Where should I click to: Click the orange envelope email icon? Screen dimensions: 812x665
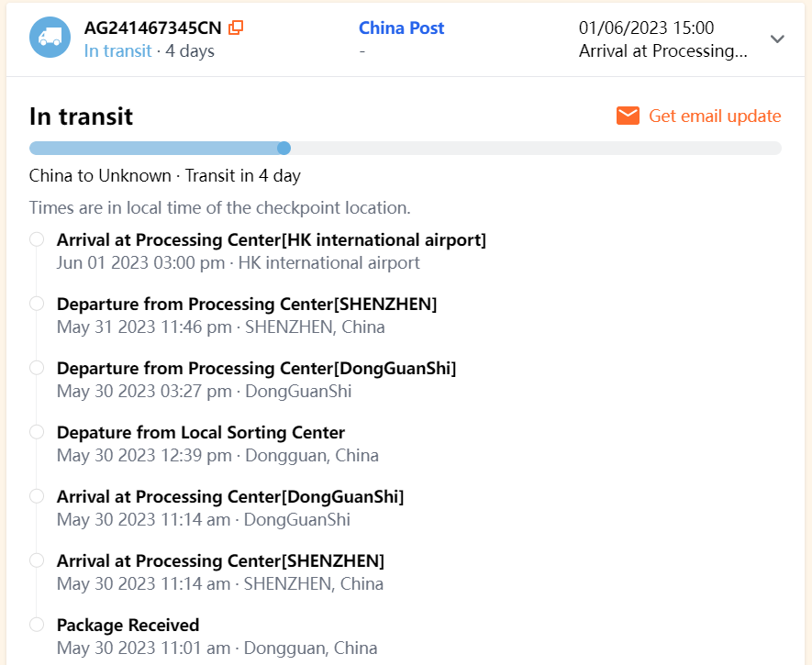(x=628, y=116)
